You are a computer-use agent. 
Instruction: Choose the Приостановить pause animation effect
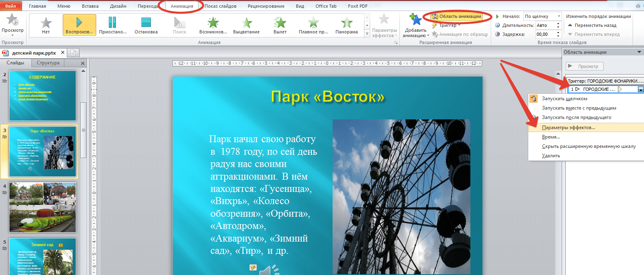[x=113, y=25]
